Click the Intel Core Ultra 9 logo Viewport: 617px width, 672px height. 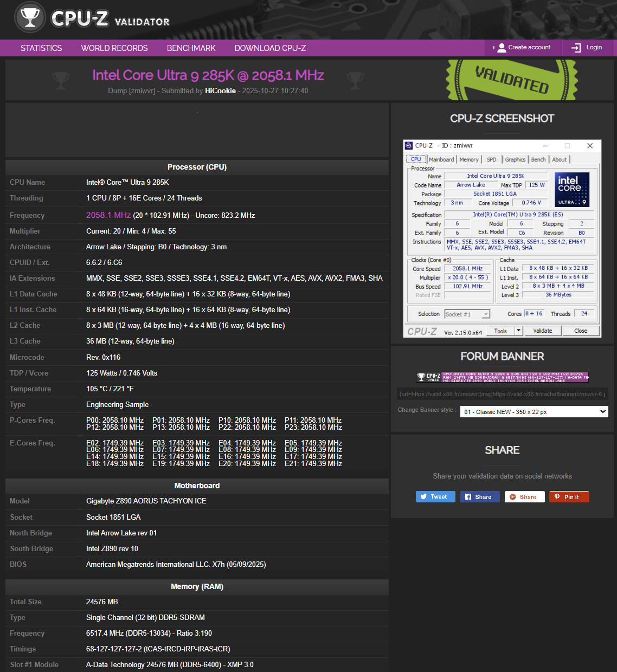[x=572, y=189]
